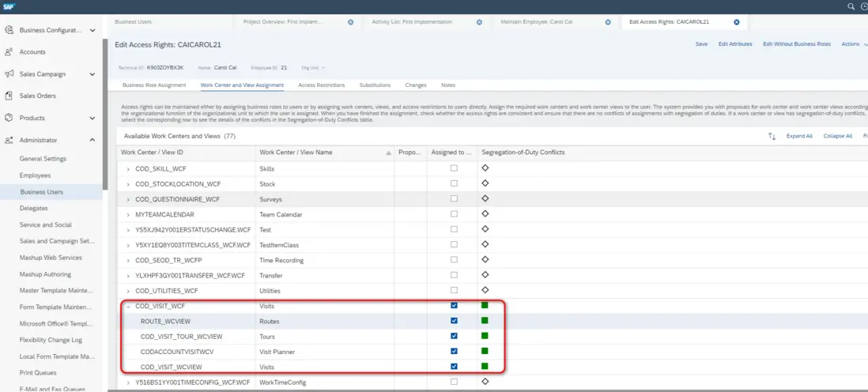The height and width of the screenshot is (392, 868).
Task: Click the Expand All link
Action: coord(799,136)
